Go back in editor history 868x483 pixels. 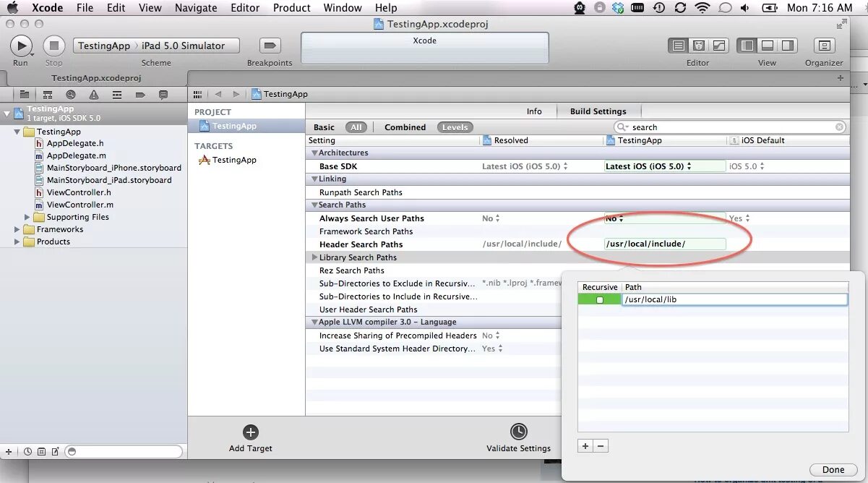coord(218,94)
